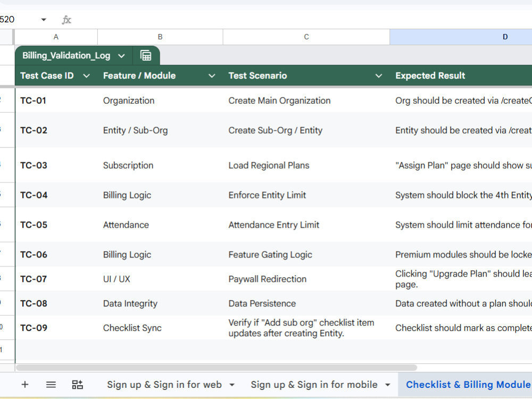Click Assign Plan page expected result cell
This screenshot has width=532, height=399.
pyautogui.click(x=461, y=165)
